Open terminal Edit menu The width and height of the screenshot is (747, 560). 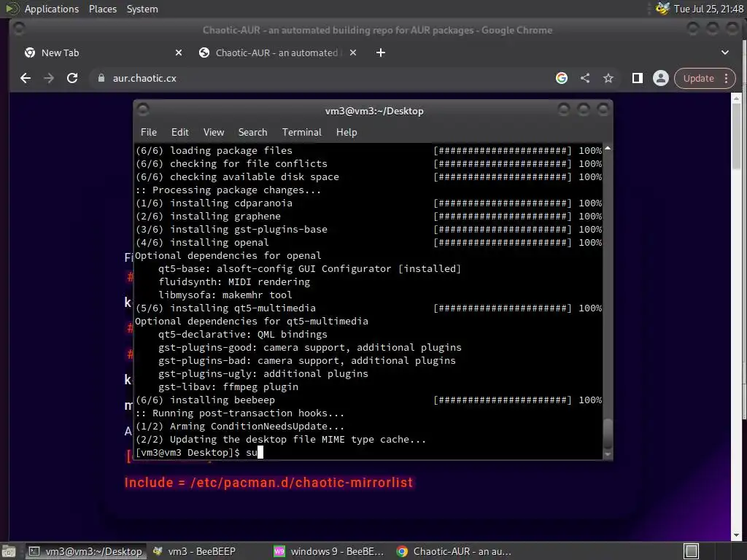[x=180, y=133]
